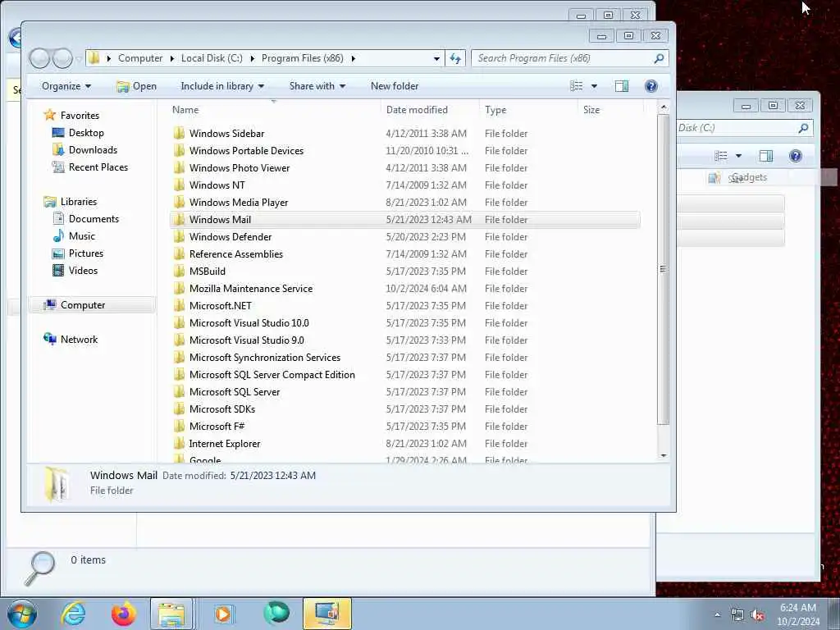This screenshot has width=840, height=630.
Task: Open the Share with dropdown
Action: (317, 86)
